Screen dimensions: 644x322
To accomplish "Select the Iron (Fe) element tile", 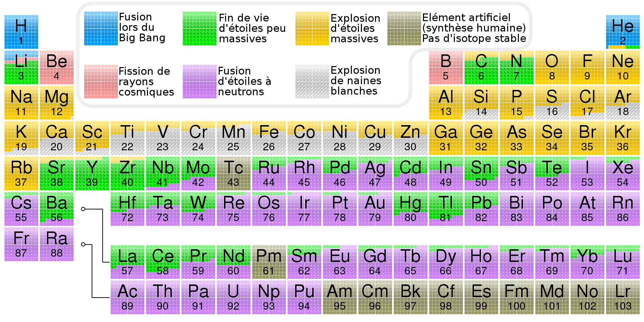I will [x=269, y=139].
